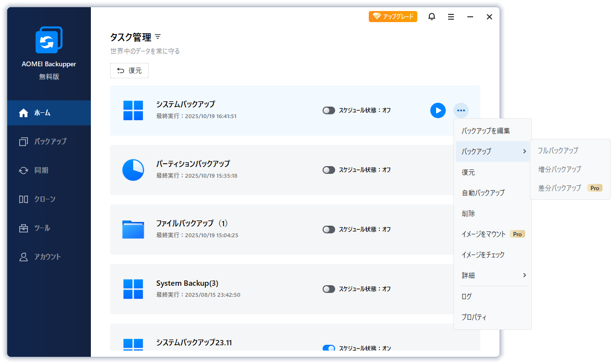Toggle schedule switch for System Backup(3)
Screen dimensions: 614x364
(329, 289)
